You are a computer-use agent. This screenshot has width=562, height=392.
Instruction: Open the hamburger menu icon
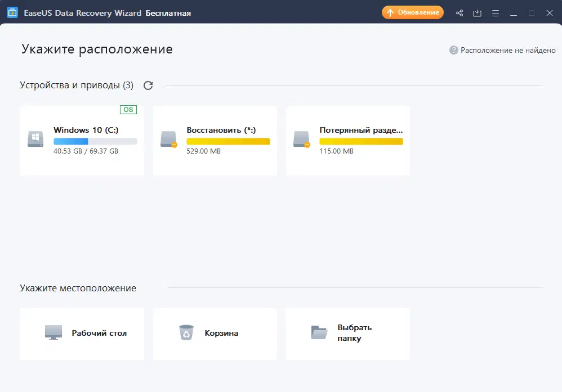tap(496, 13)
